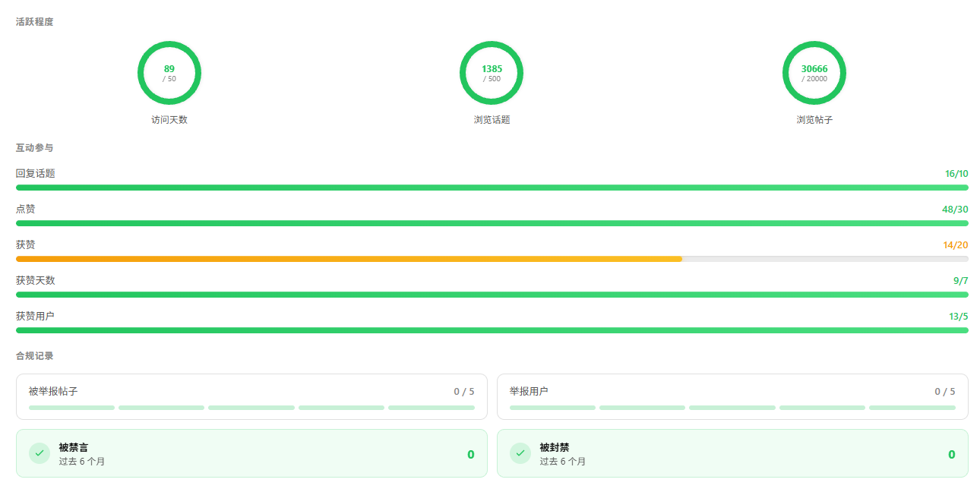Select the 被封禁 status card

(732, 453)
